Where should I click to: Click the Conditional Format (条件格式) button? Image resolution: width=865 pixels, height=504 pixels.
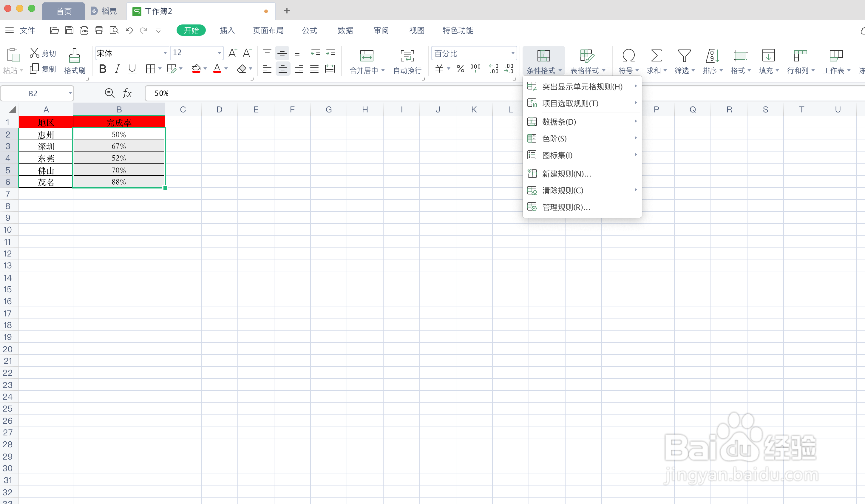click(x=544, y=61)
